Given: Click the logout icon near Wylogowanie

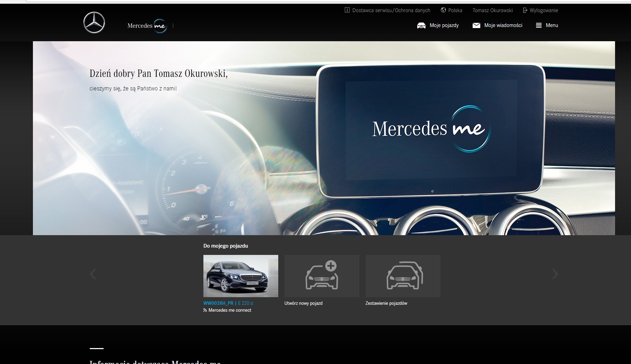Looking at the screenshot, I should (525, 10).
